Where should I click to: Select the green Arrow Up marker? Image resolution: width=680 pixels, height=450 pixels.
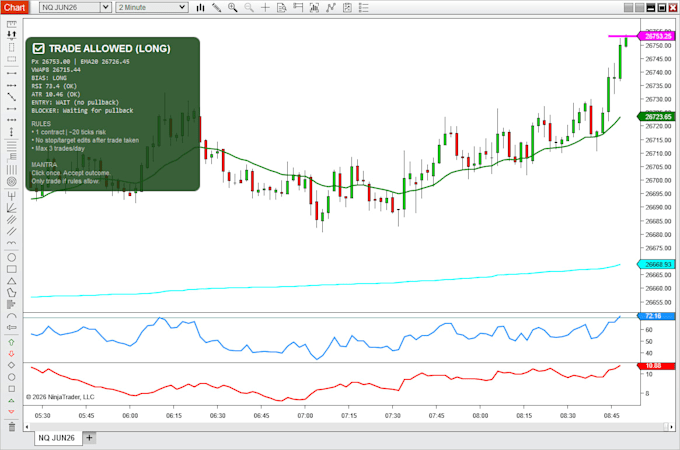coord(12,342)
